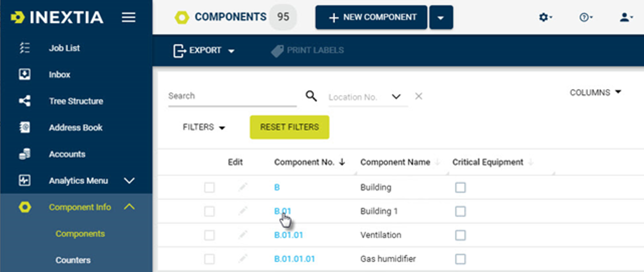Image resolution: width=644 pixels, height=272 pixels.
Task: Click the Components hexagon header icon
Action: coord(182,18)
